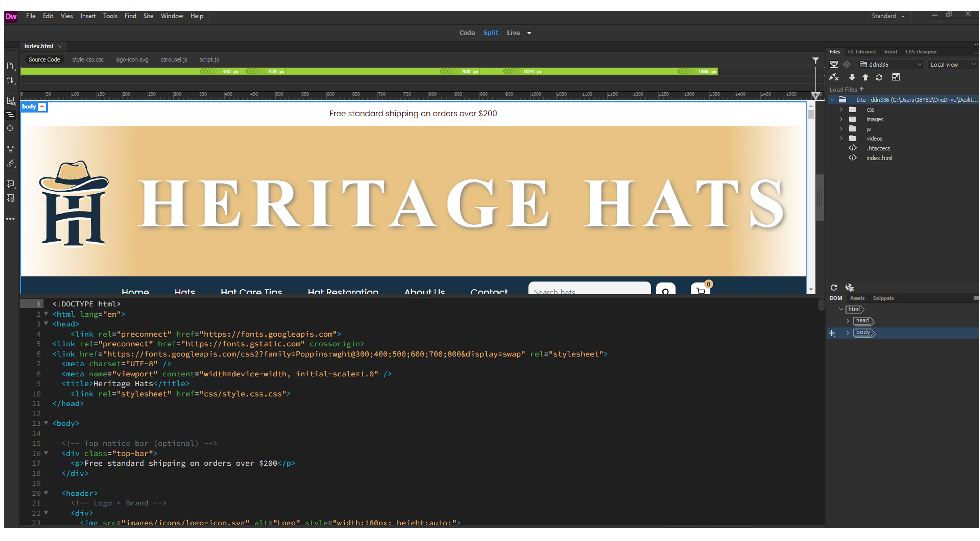Toggle the Visual Media Queries bar icon
The height and width of the screenshot is (541, 980).
point(10,114)
